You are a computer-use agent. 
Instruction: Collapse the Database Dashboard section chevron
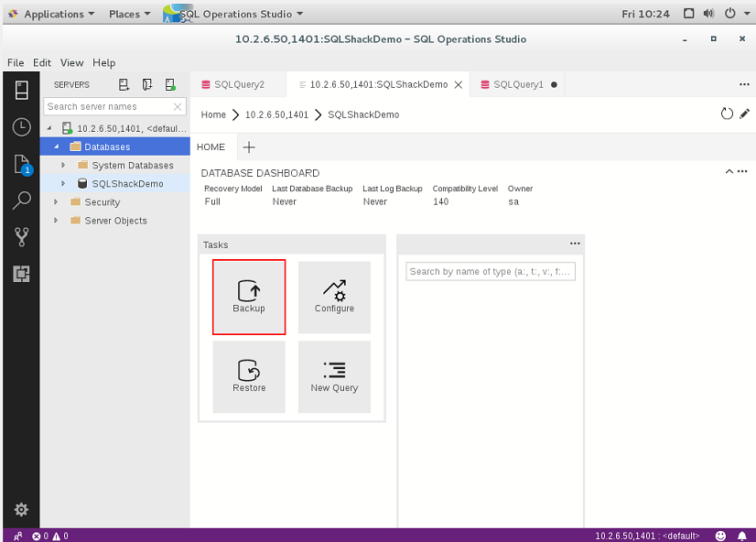coord(729,171)
